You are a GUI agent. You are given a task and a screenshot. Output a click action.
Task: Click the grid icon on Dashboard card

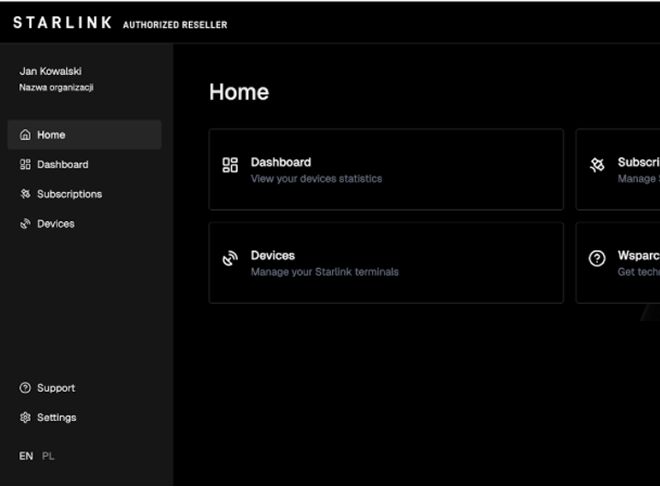tap(230, 165)
